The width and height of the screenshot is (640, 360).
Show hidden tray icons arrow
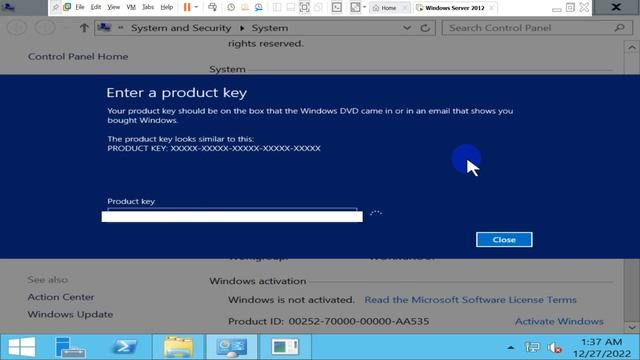(511, 347)
